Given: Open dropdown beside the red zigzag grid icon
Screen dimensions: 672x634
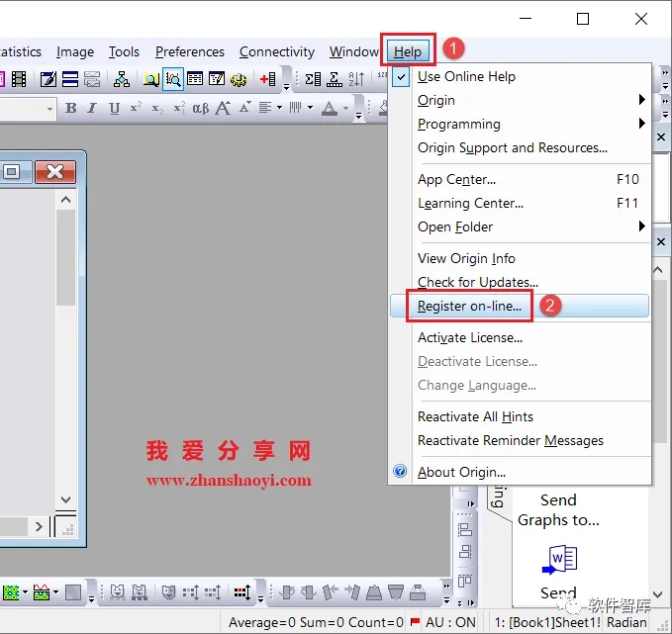Looking at the screenshot, I should coord(55,592).
